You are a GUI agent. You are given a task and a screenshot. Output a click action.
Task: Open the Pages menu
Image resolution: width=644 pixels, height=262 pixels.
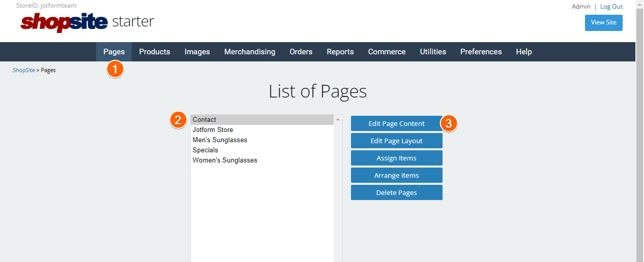pyautogui.click(x=114, y=52)
